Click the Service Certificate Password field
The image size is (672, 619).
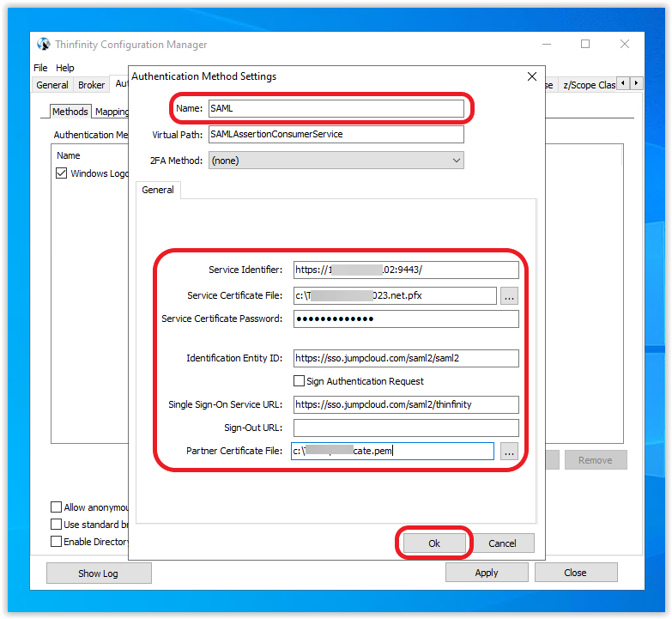point(406,319)
